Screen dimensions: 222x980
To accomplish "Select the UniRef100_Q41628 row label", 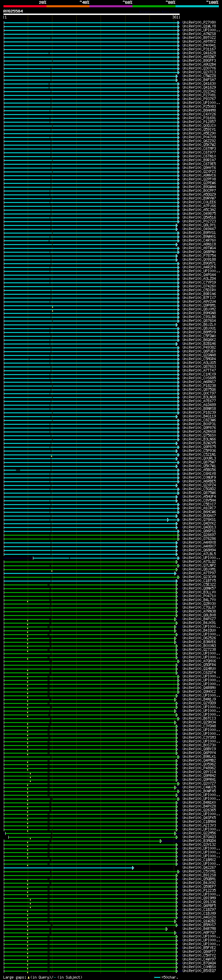I will tap(199, 53).
